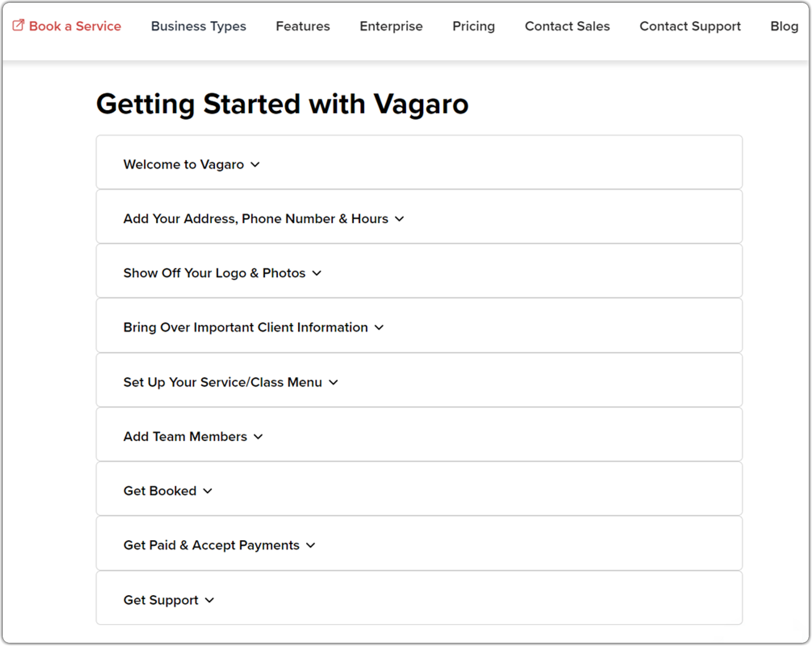Screen dimensions: 812x646
Task: Click the Bring Over Important Client Information text
Action: (246, 328)
